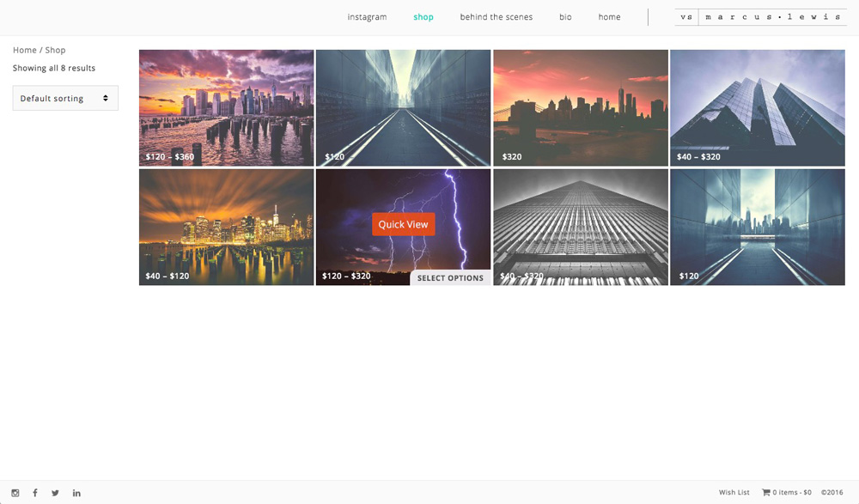Click the Home breadcrumb link

[x=25, y=50]
